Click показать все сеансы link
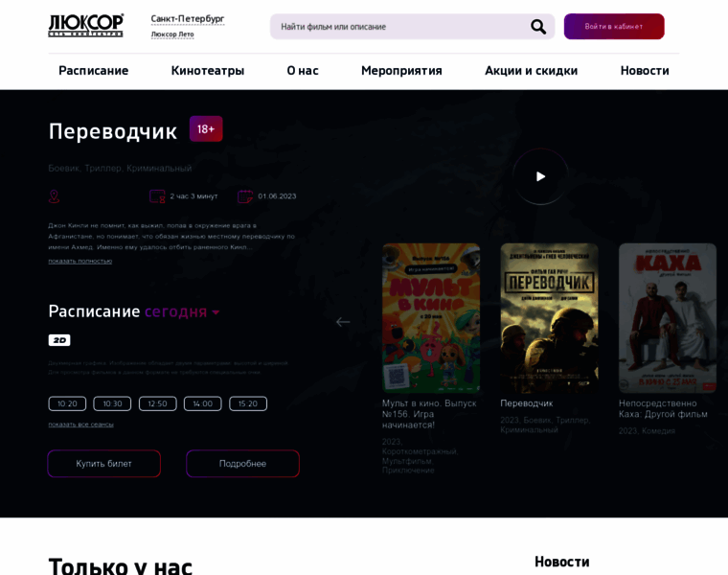The height and width of the screenshot is (575, 728). pyautogui.click(x=80, y=424)
